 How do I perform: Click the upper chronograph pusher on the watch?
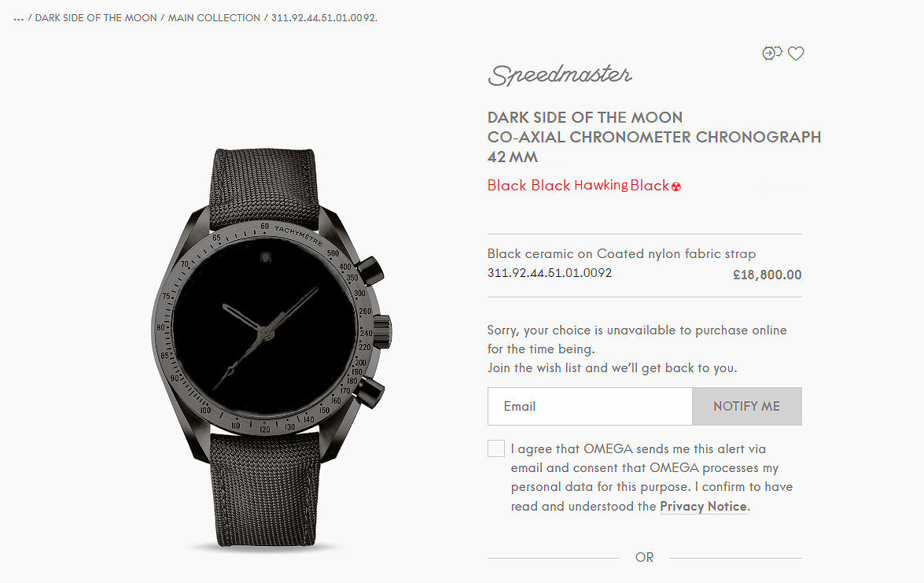click(370, 270)
